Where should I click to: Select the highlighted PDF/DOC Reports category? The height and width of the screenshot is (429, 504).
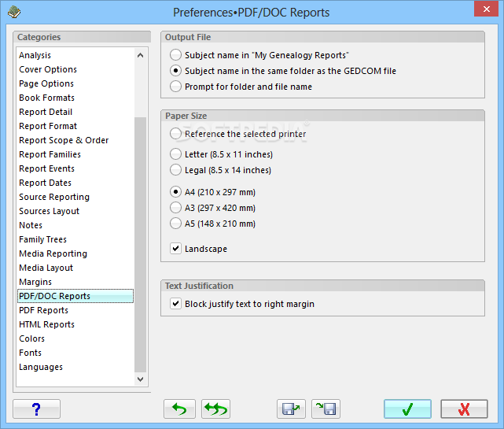click(75, 296)
